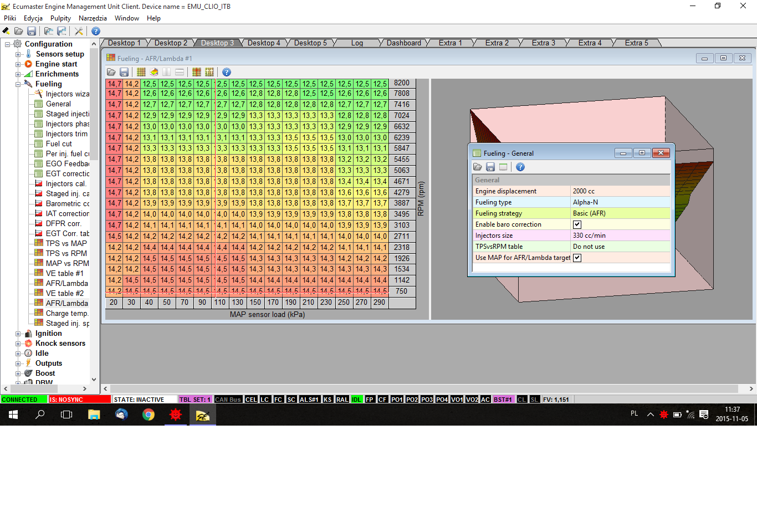Click the main toolbar blue help icon
757x532 pixels.
[96, 32]
